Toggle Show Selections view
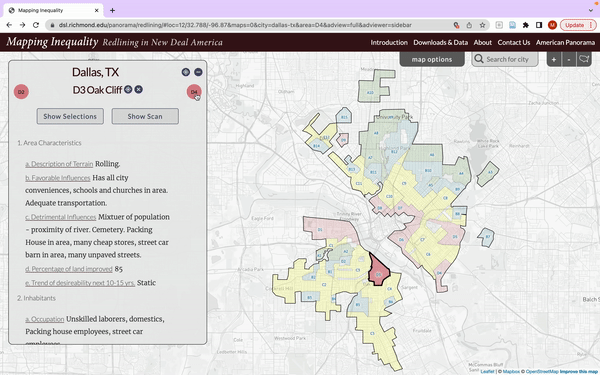The image size is (600, 375). [x=70, y=116]
